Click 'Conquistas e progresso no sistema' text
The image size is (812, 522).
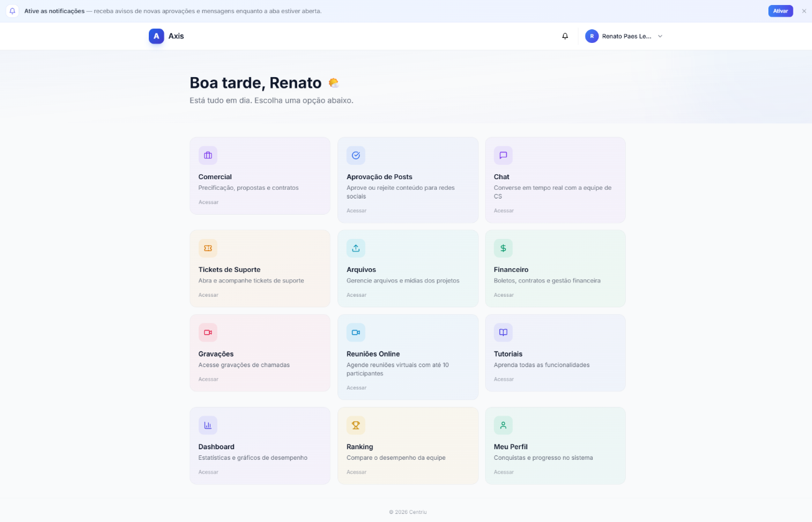(x=544, y=458)
